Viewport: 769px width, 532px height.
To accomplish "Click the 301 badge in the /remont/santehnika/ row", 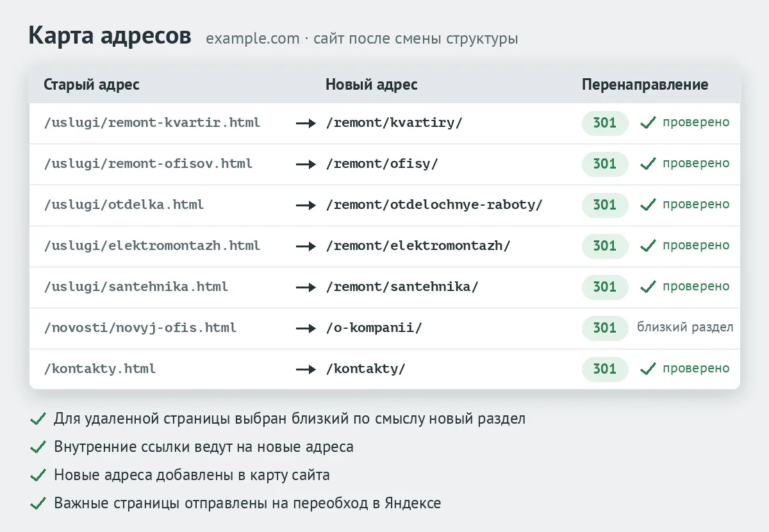I will coord(605,287).
